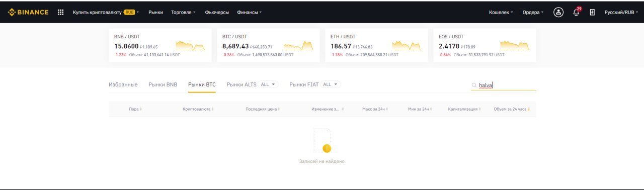Click BTC price 8,689.43
This screenshot has height=190, width=644.
(235, 46)
